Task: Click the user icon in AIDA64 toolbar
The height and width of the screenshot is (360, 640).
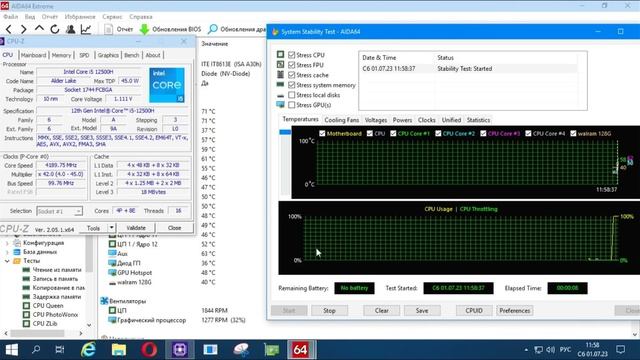Action: pos(70,29)
